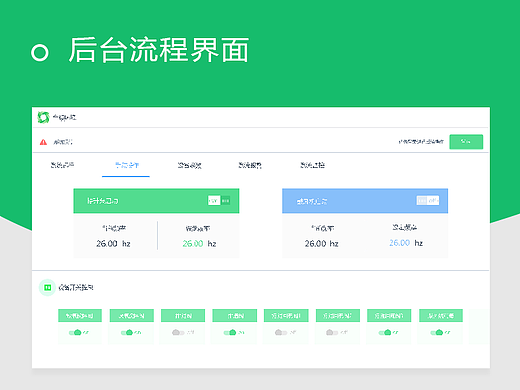Enable the gray switch in the sixth device card
Viewport: 520px width, 390px height.
click(x=332, y=332)
